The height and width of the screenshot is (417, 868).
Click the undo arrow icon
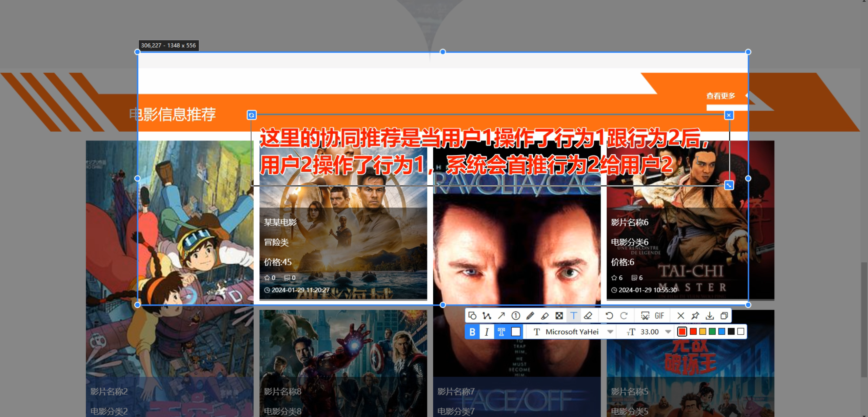pyautogui.click(x=609, y=316)
